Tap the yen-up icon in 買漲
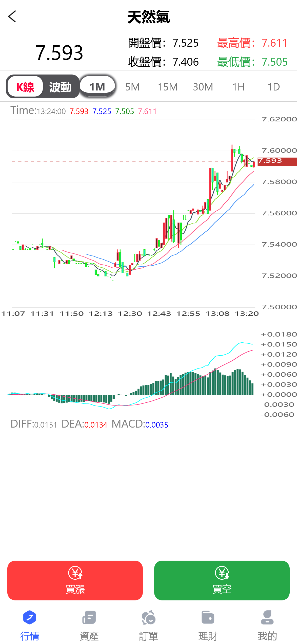 click(75, 573)
